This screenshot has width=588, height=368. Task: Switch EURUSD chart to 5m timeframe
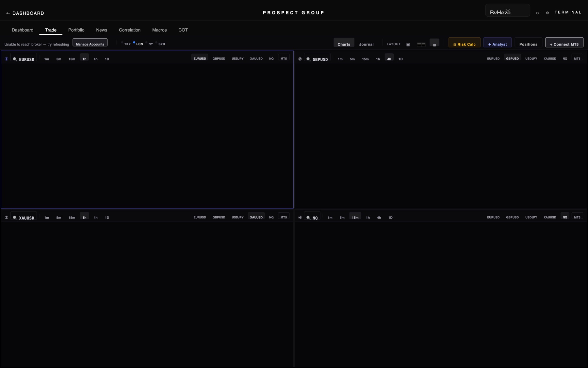coord(59,59)
